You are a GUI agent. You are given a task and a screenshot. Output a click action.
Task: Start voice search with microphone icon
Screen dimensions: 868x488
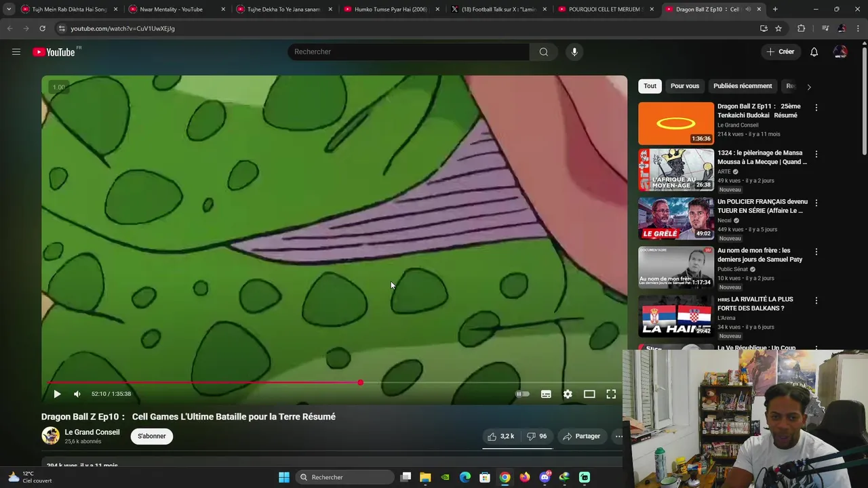point(574,52)
